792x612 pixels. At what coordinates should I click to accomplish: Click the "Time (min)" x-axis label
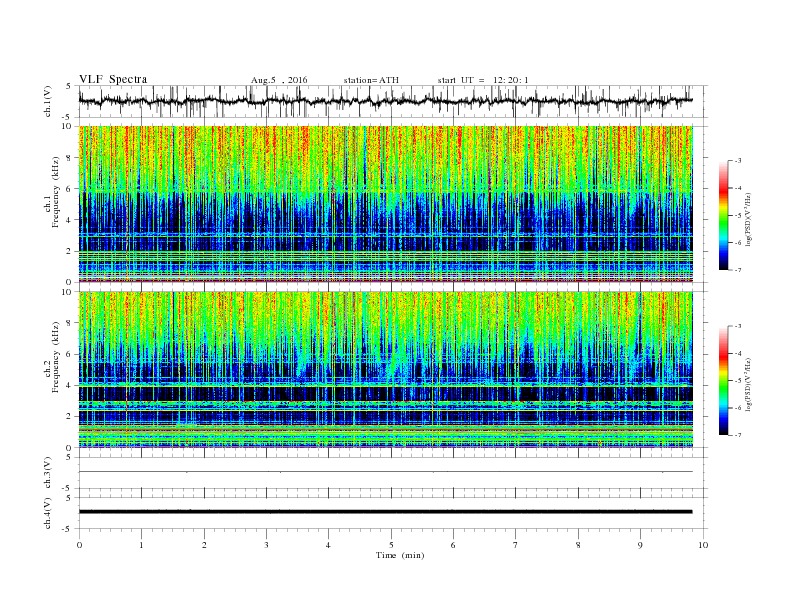pyautogui.click(x=400, y=555)
